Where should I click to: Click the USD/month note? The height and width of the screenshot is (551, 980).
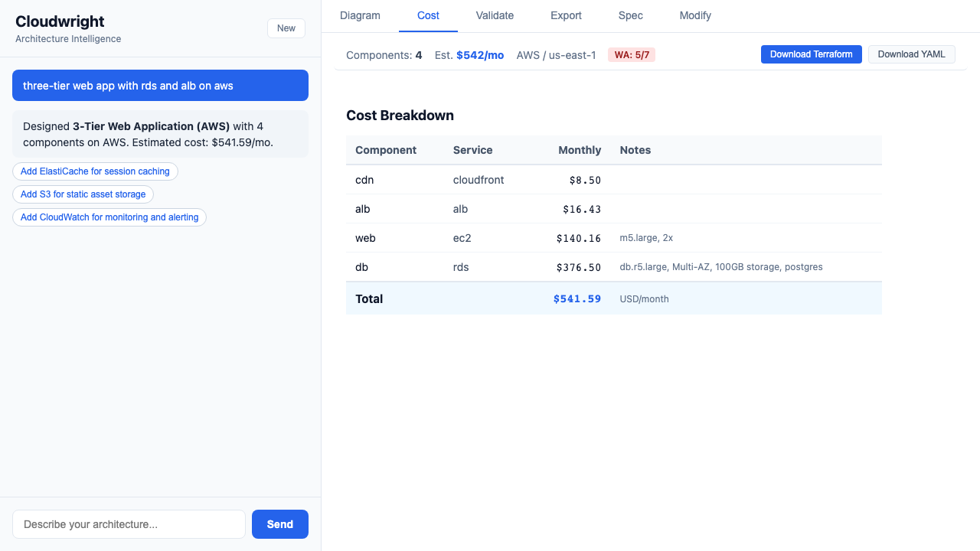[644, 299]
